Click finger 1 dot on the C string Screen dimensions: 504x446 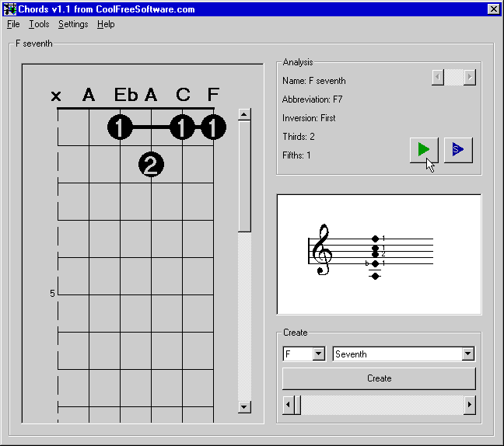pos(182,127)
